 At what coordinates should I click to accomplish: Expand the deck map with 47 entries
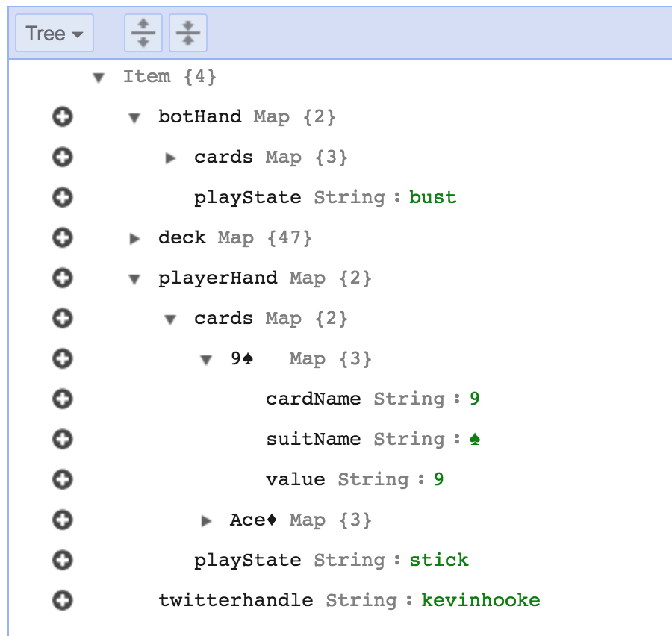pos(134,239)
